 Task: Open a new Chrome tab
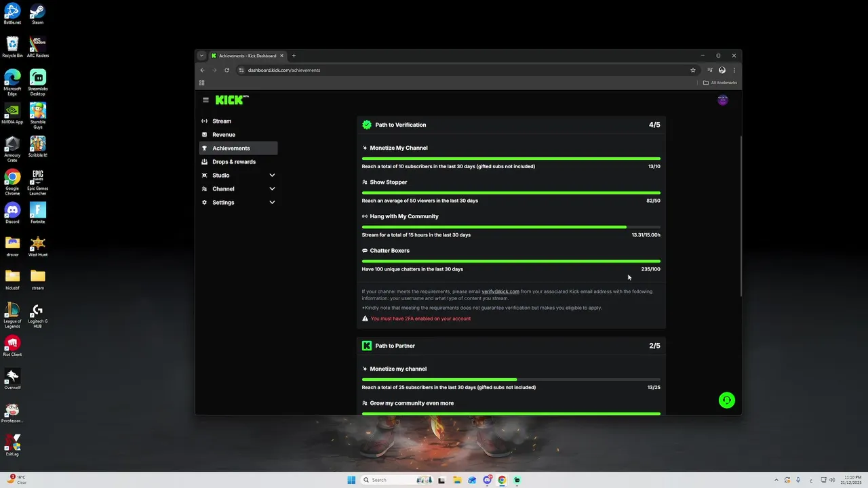(294, 56)
